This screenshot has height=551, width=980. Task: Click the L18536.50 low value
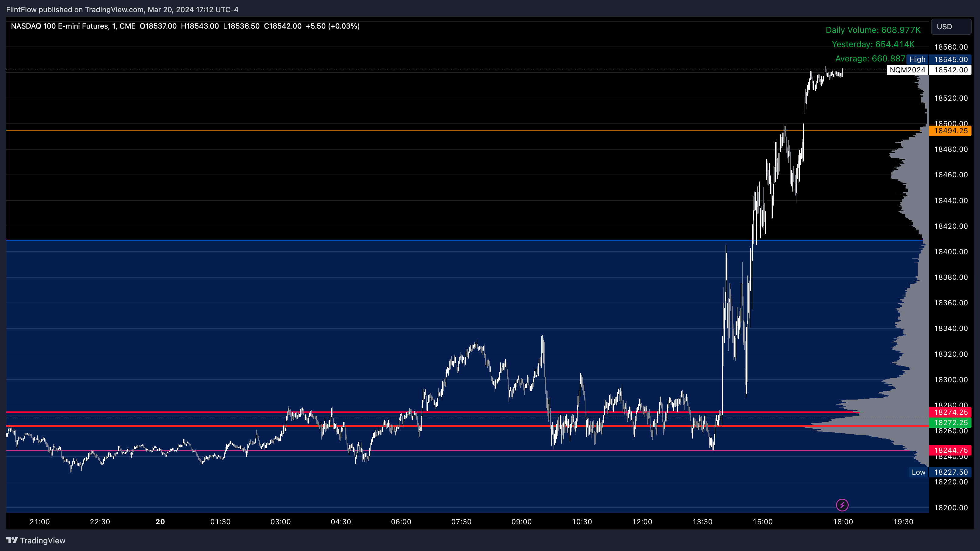pos(241,26)
